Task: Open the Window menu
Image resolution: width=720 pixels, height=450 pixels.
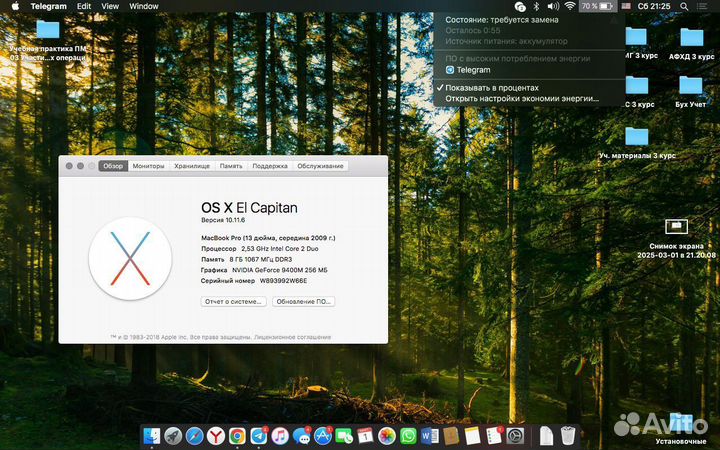Action: [x=144, y=6]
